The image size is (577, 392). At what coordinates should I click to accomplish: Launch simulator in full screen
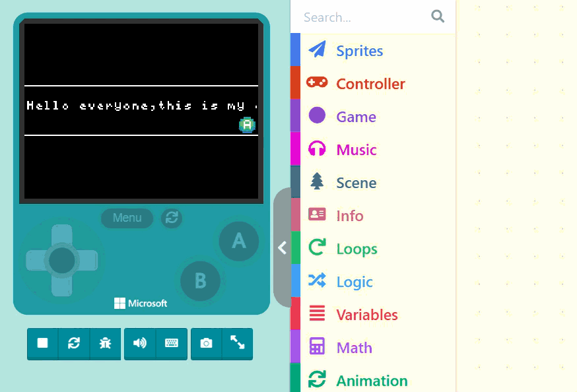point(237,343)
